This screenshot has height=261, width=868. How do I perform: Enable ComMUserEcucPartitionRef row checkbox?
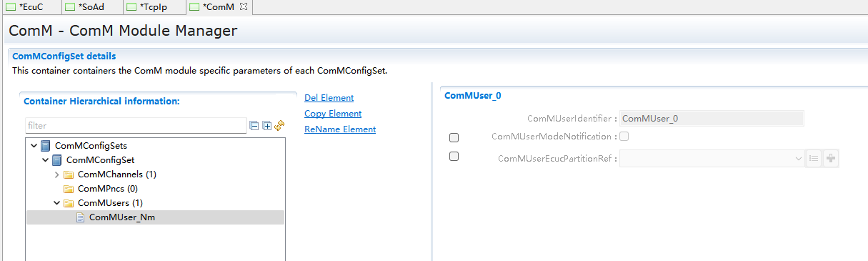[x=454, y=157]
